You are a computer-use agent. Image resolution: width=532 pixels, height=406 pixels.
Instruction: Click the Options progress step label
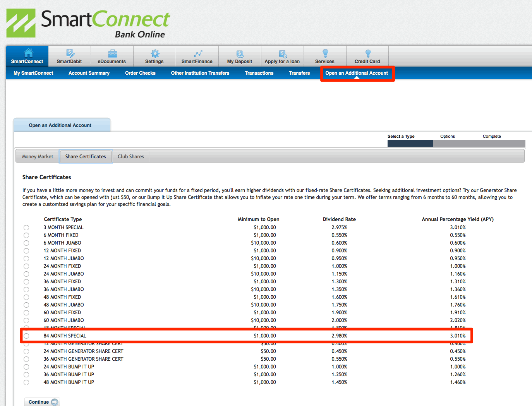click(x=448, y=136)
